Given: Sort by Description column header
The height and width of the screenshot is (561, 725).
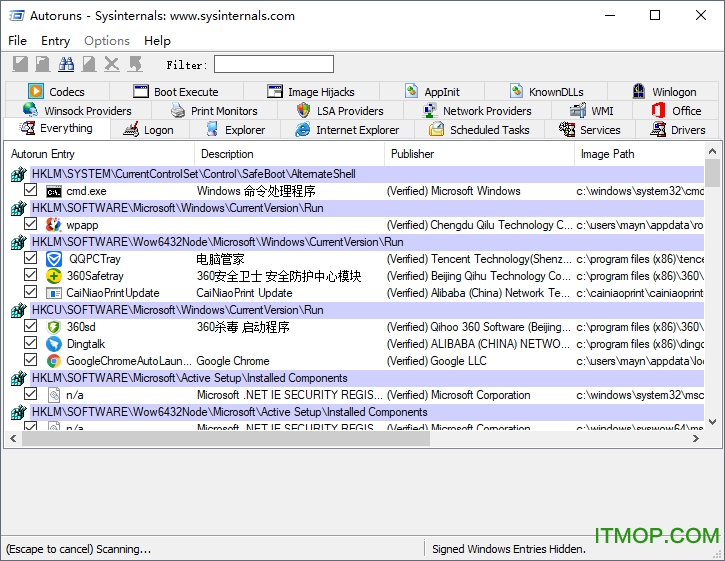Looking at the screenshot, I should [289, 154].
